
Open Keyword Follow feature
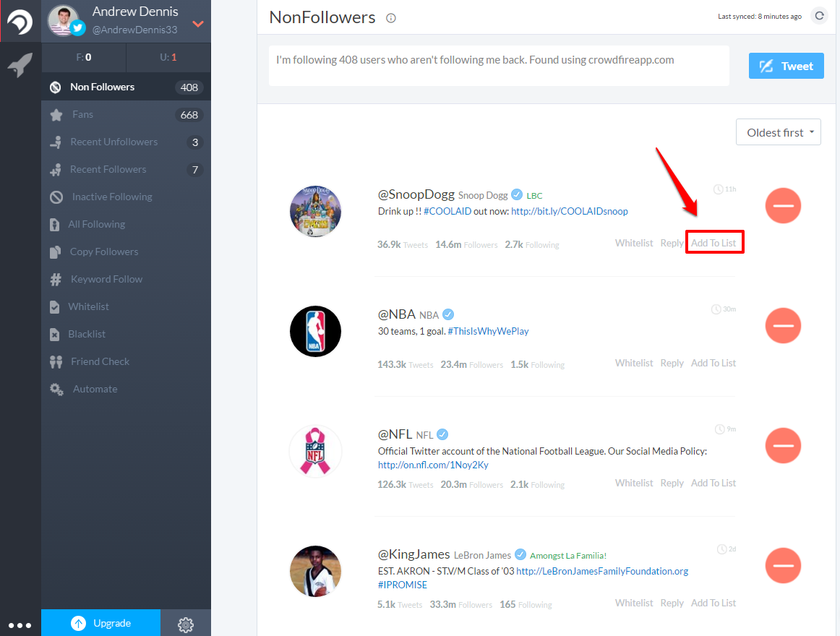126,279
